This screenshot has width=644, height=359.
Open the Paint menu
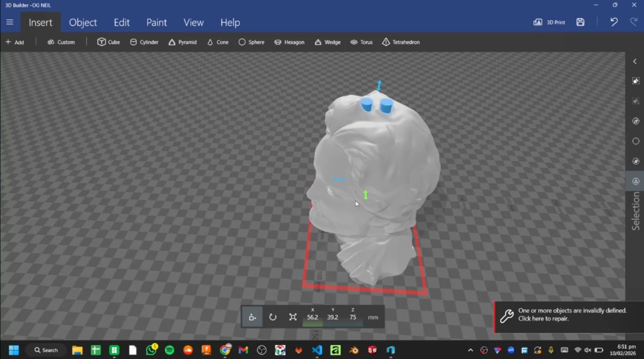pyautogui.click(x=156, y=22)
